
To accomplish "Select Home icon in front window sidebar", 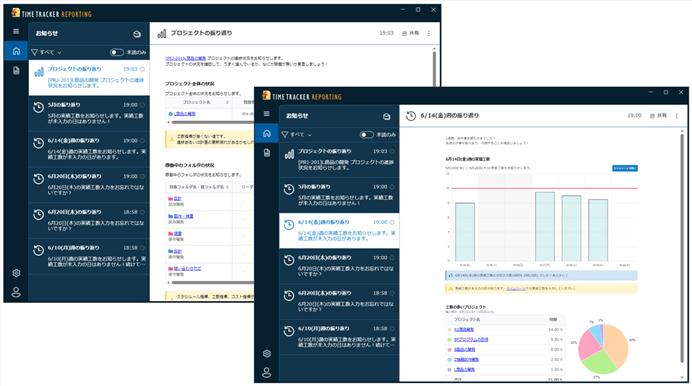I will pyautogui.click(x=267, y=133).
